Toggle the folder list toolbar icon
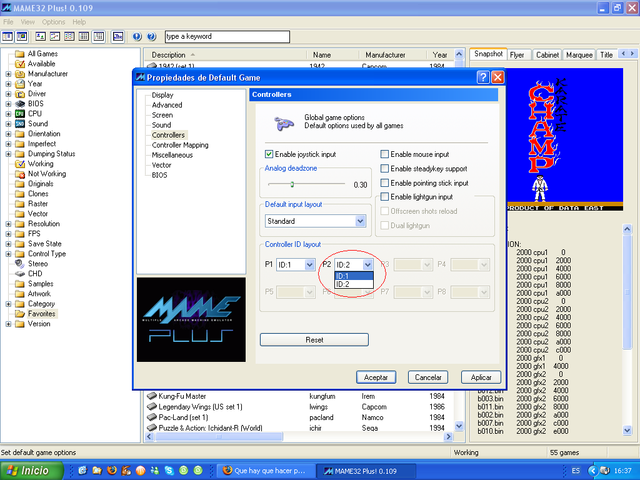 pyautogui.click(x=7, y=37)
